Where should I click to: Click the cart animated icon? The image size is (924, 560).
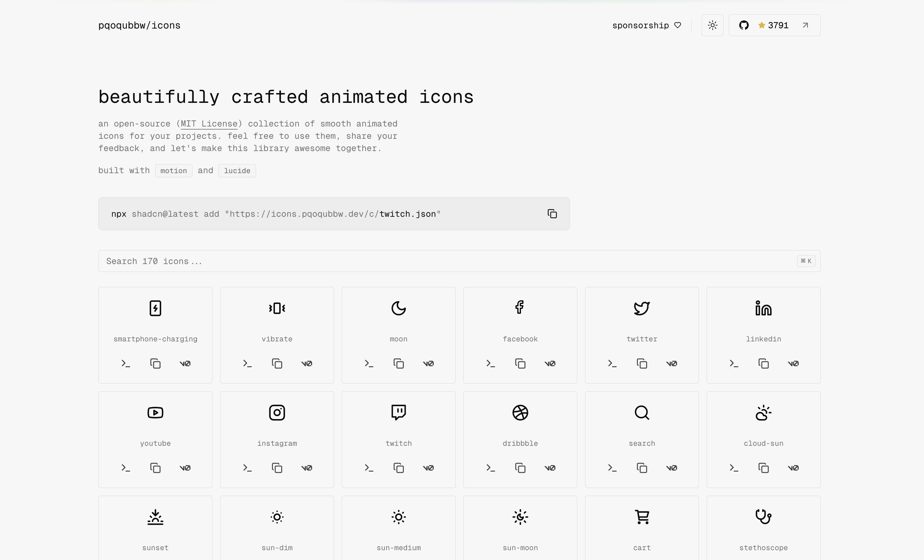click(x=642, y=517)
